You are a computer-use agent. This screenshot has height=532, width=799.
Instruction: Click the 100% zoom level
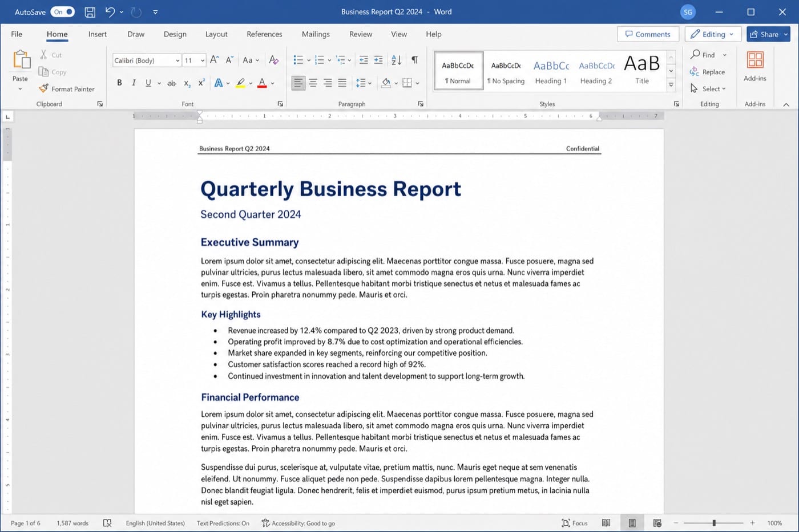tap(774, 523)
